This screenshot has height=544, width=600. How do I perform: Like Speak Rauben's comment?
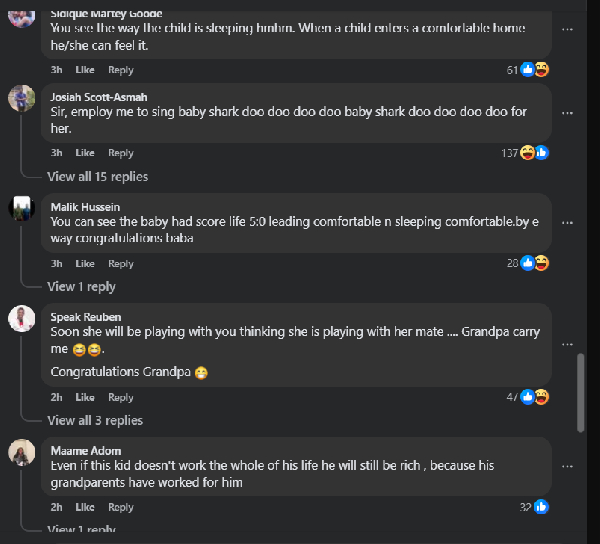pos(85,398)
